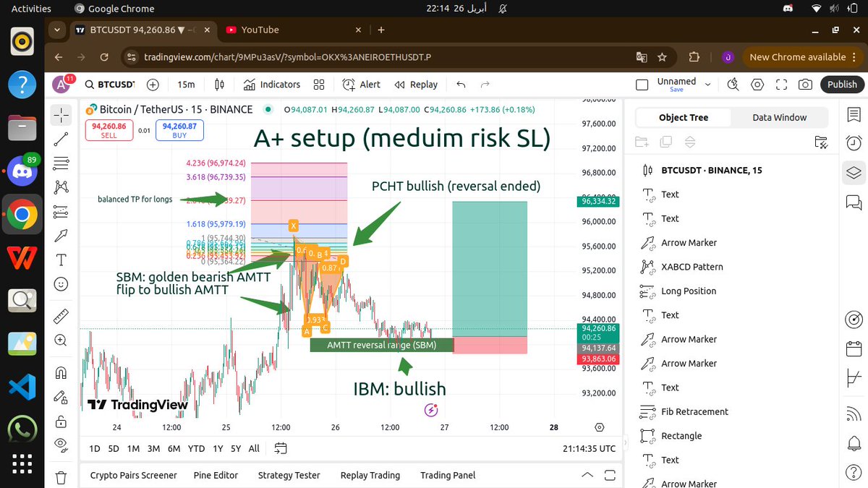This screenshot has width=868, height=488.
Task: Open chart settings hexagon icon
Action: tap(757, 85)
